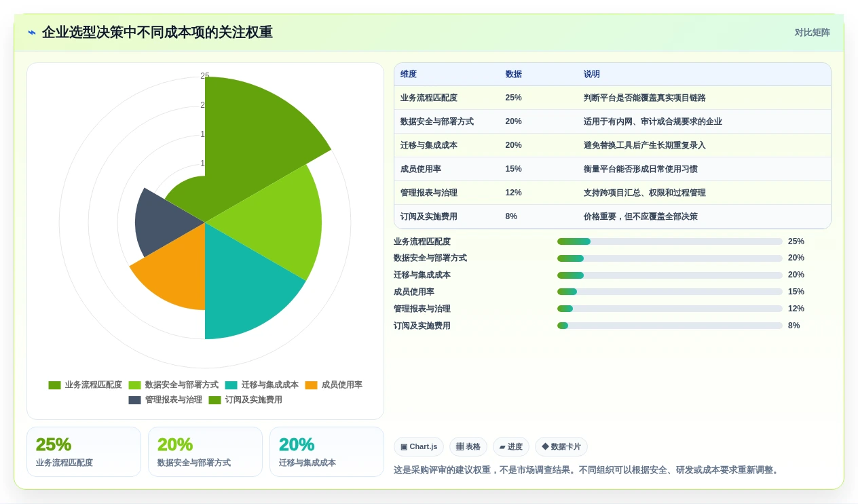This screenshot has width=858, height=504.
Task: Click the 成员使用率 progress bar
Action: 670,292
